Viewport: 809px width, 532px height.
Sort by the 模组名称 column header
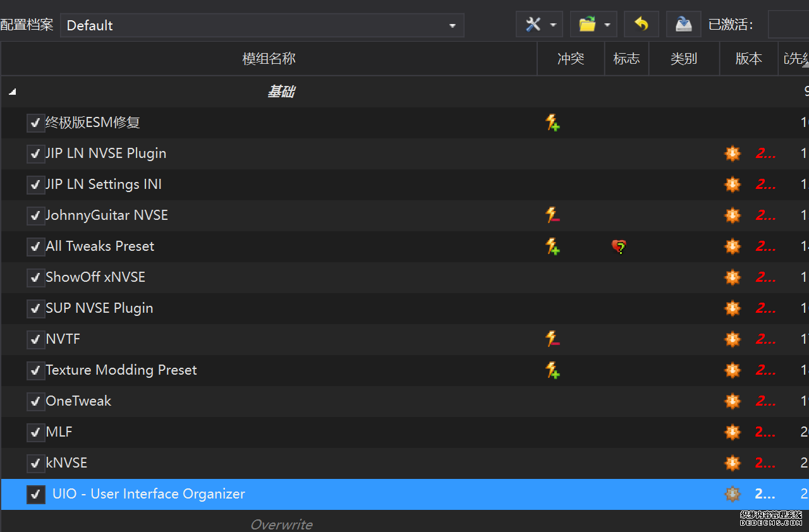(x=269, y=59)
